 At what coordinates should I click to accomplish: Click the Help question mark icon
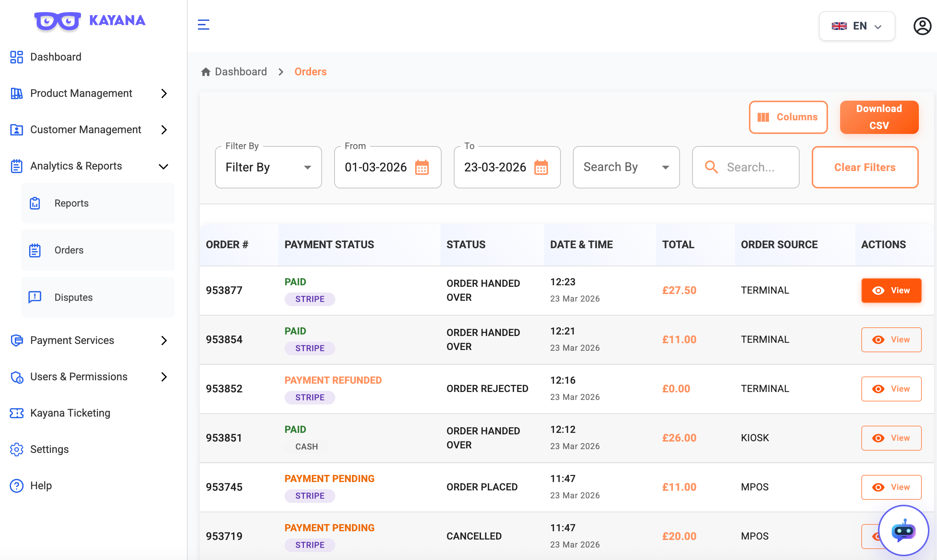coord(17,485)
